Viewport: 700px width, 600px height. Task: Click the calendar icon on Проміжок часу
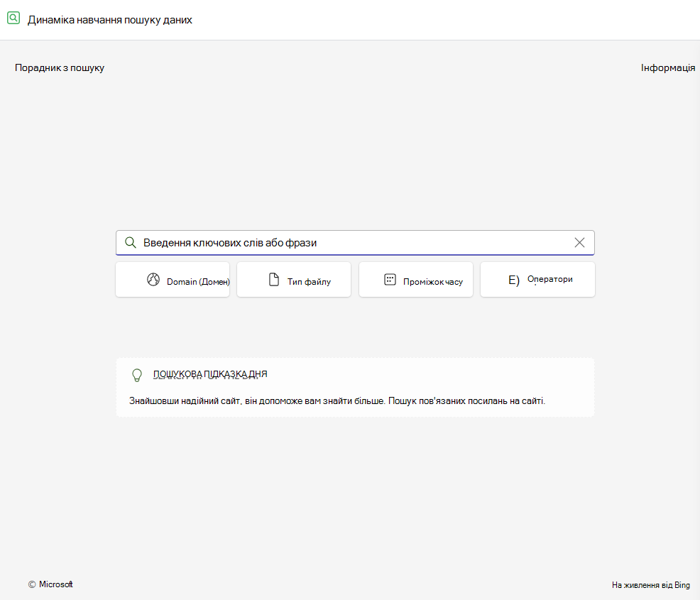(390, 280)
